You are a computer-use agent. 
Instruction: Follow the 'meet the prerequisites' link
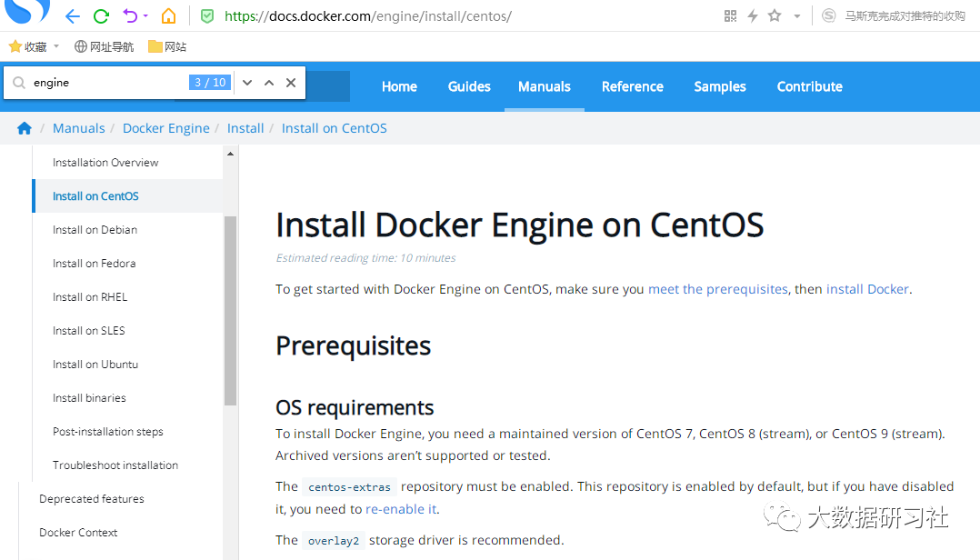coord(718,289)
